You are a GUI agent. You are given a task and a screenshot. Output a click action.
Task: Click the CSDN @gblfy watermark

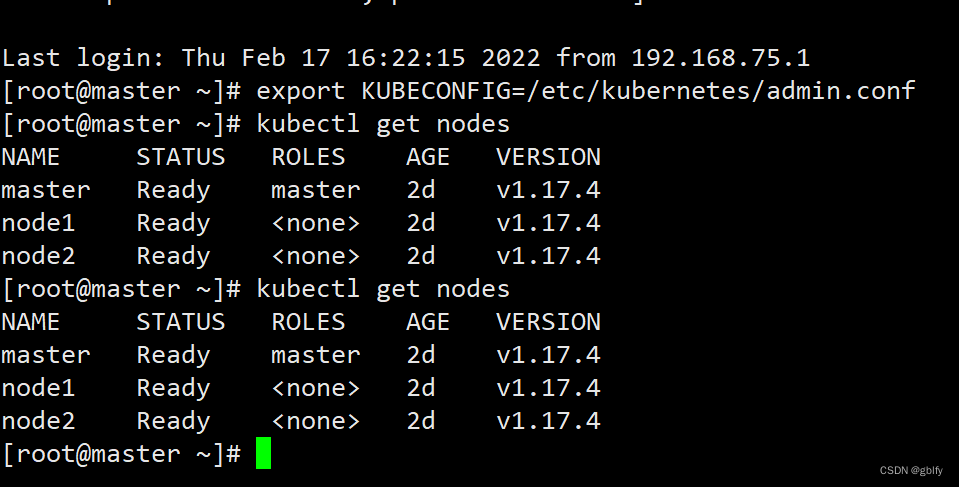[x=911, y=470]
